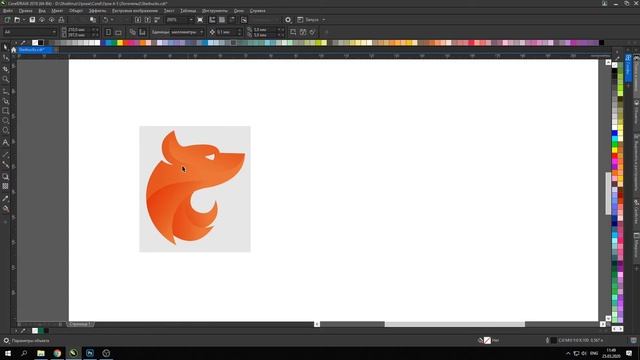Click the outline color indicator in status bar

[553, 340]
